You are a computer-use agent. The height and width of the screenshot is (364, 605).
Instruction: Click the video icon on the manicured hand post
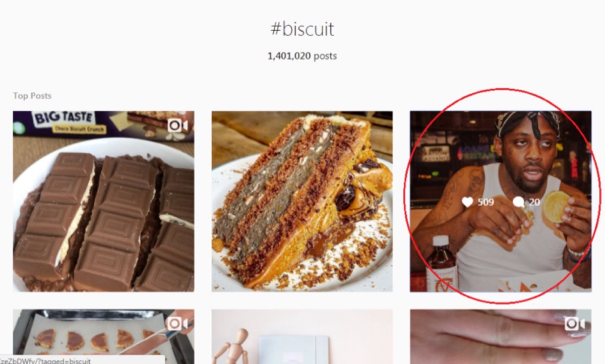[574, 323]
